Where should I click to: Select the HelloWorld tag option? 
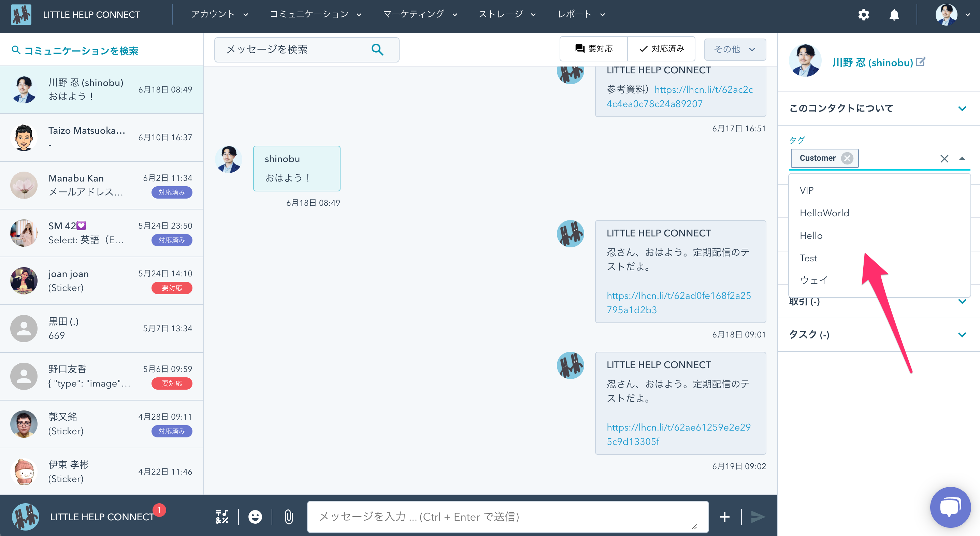point(879,213)
